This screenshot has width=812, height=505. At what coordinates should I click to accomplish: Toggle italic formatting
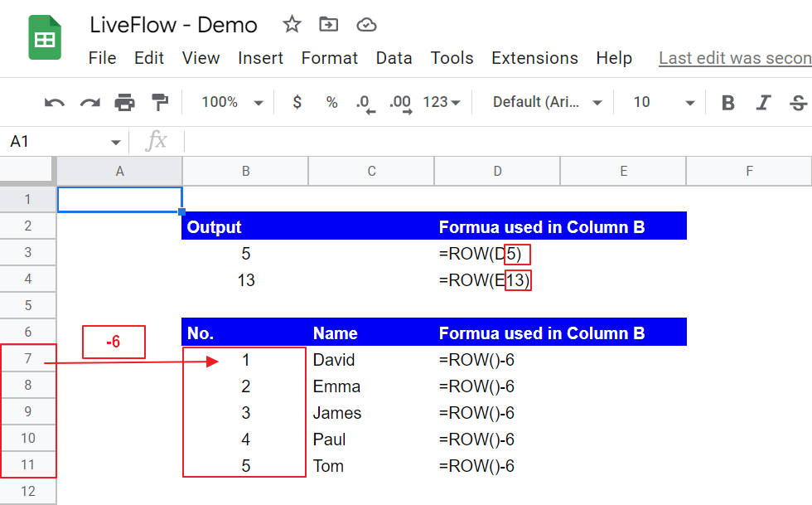(764, 103)
